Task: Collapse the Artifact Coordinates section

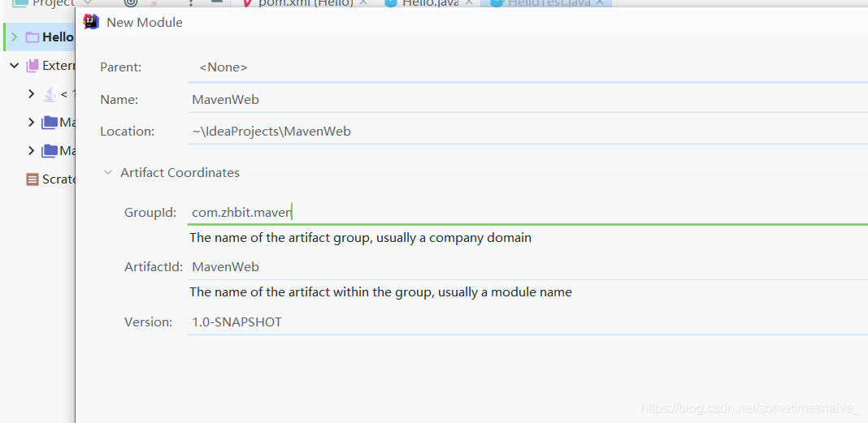Action: (x=108, y=172)
